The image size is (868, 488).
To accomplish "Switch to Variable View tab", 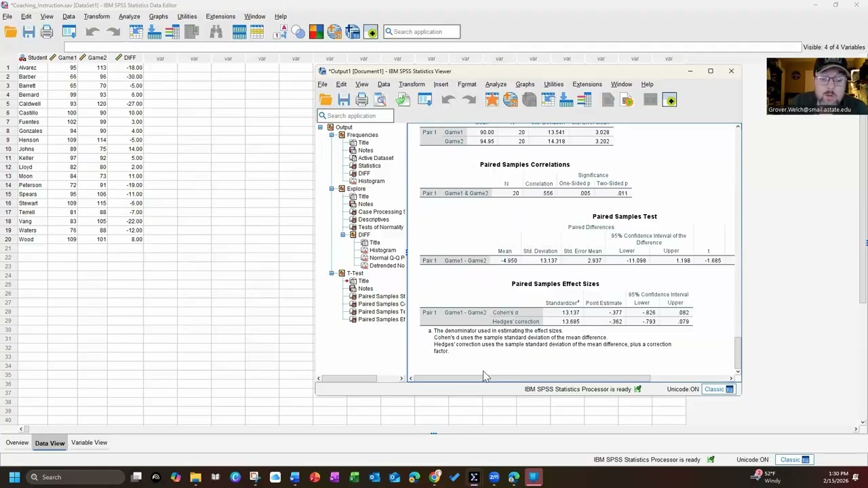I will pos(89,443).
